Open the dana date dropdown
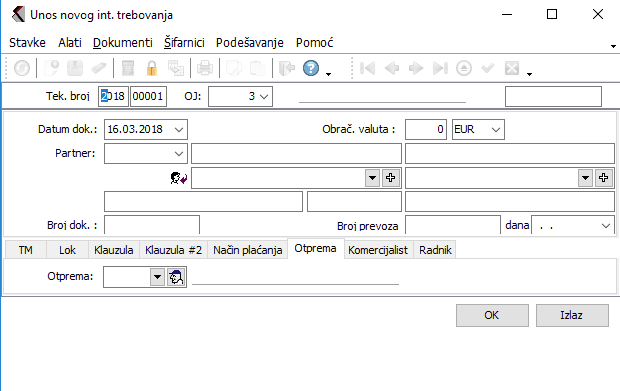 click(x=606, y=226)
